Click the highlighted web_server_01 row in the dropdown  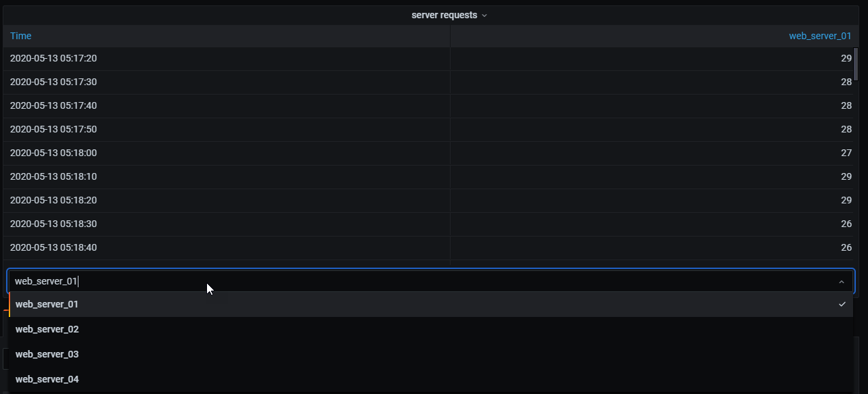[x=47, y=304]
